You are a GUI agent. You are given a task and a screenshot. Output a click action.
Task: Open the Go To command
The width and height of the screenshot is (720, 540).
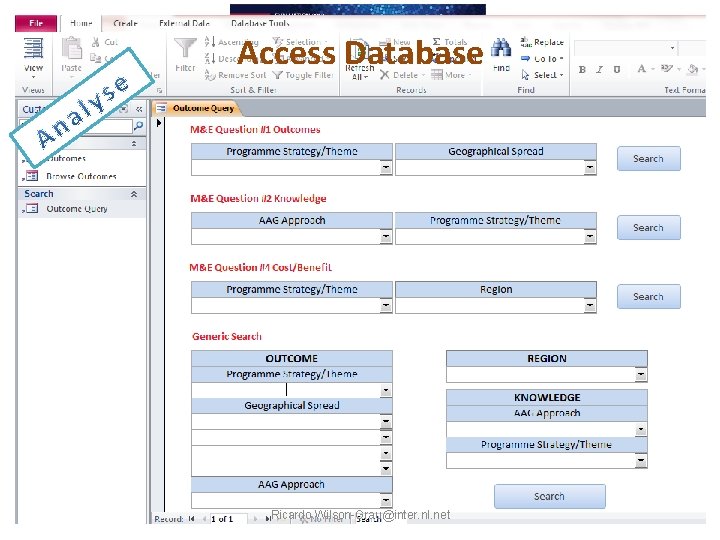pyautogui.click(x=542, y=59)
